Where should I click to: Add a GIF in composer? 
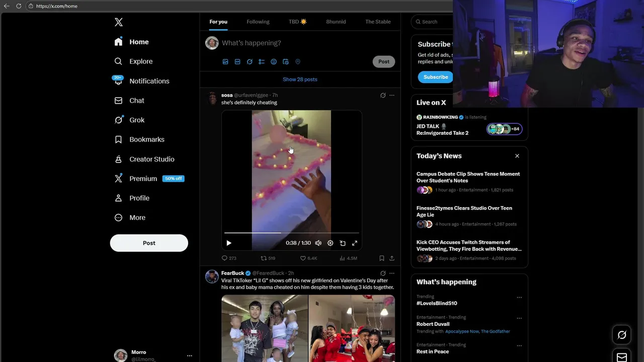click(237, 62)
